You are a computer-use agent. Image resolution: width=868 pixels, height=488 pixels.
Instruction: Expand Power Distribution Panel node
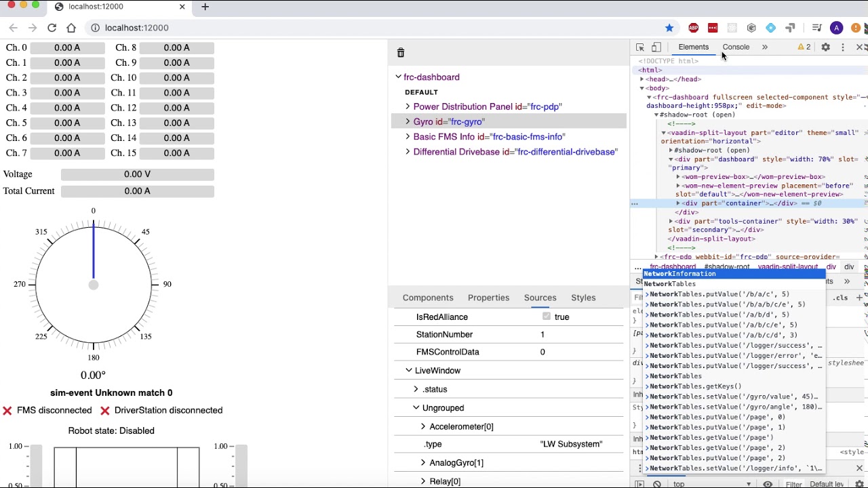click(408, 106)
